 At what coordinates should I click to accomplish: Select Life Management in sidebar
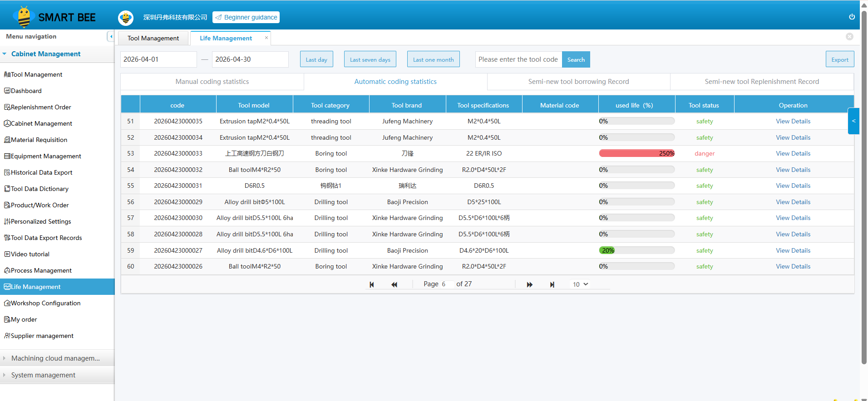[x=57, y=287]
